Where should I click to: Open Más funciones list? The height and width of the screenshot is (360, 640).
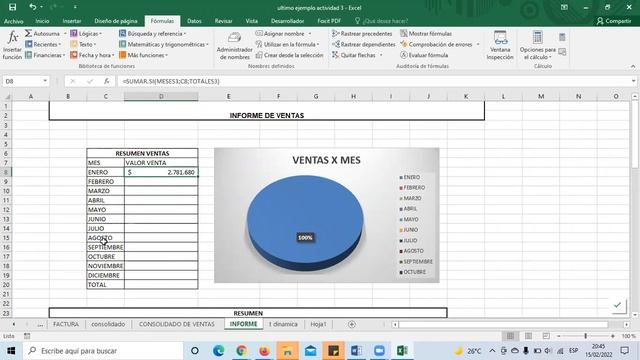[143, 55]
